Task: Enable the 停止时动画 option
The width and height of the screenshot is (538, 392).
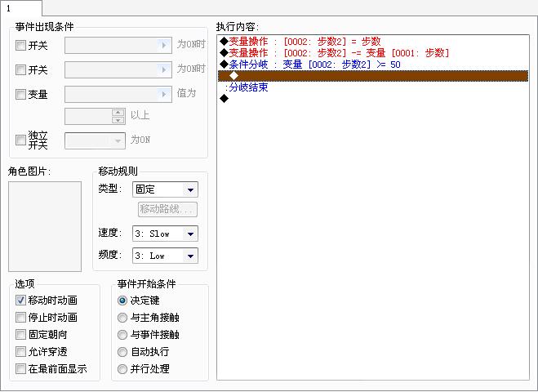Action: click(x=20, y=318)
